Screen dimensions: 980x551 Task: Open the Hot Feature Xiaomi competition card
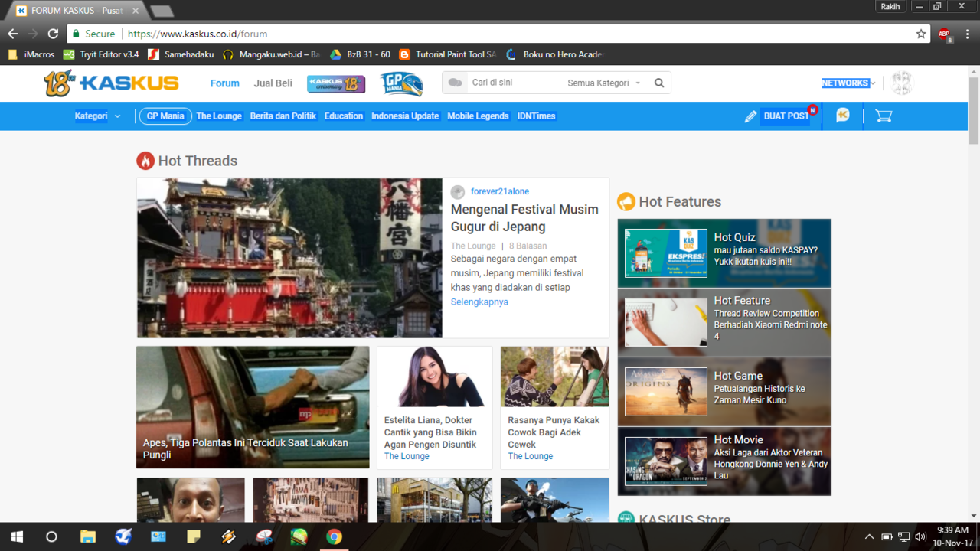[724, 322]
